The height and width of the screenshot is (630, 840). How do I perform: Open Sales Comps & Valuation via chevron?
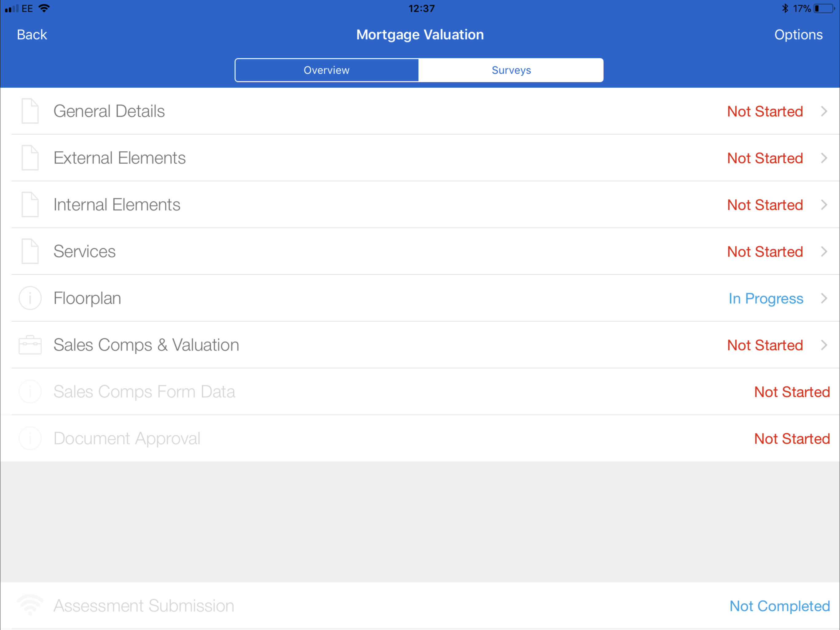[x=824, y=345]
